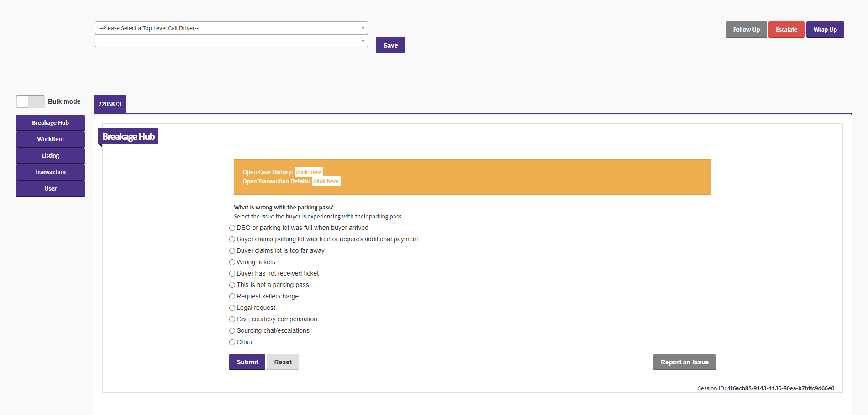This screenshot has height=415, width=868.
Task: Click the Wrap Up button
Action: pyautogui.click(x=825, y=30)
